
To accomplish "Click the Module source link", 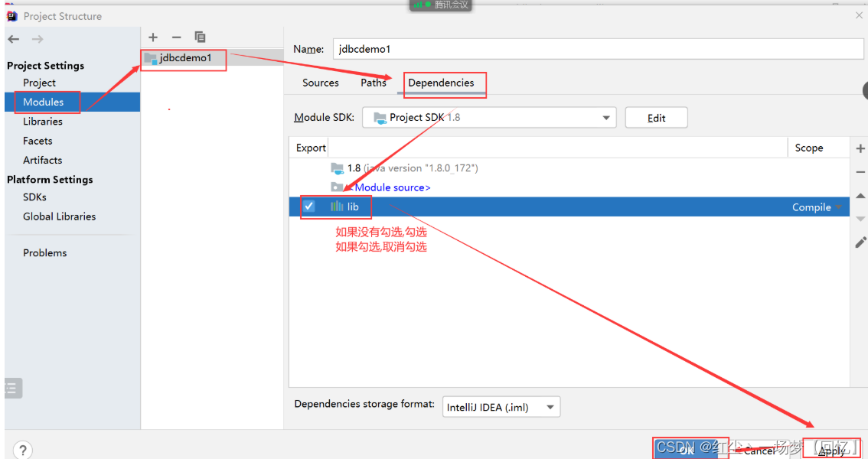I will 392,187.
